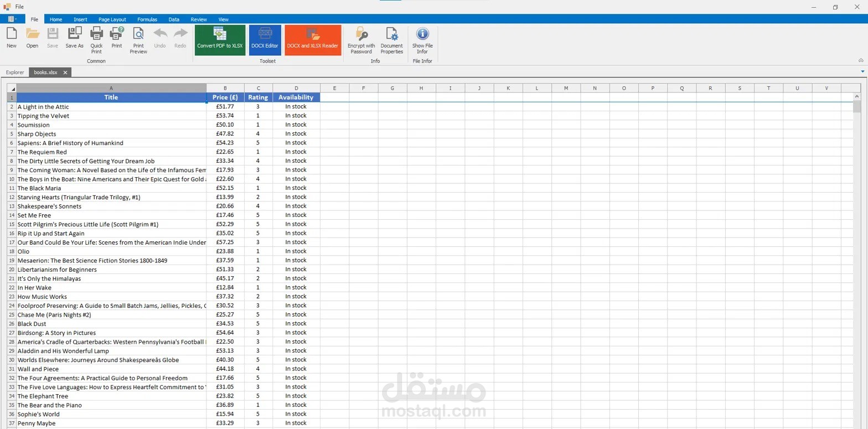Image resolution: width=868 pixels, height=429 pixels.
Task: Choose Save As in the ribbon
Action: tap(74, 38)
